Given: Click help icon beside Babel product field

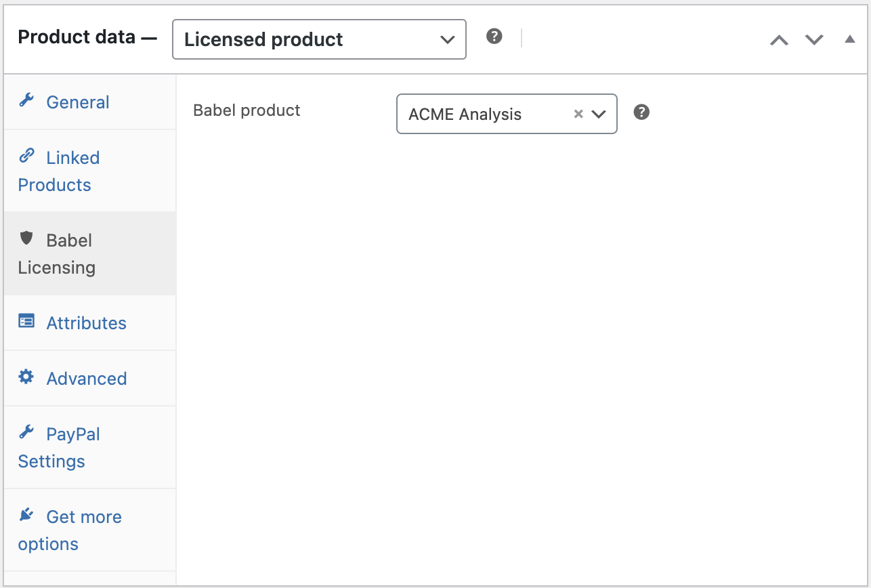Looking at the screenshot, I should [x=641, y=112].
